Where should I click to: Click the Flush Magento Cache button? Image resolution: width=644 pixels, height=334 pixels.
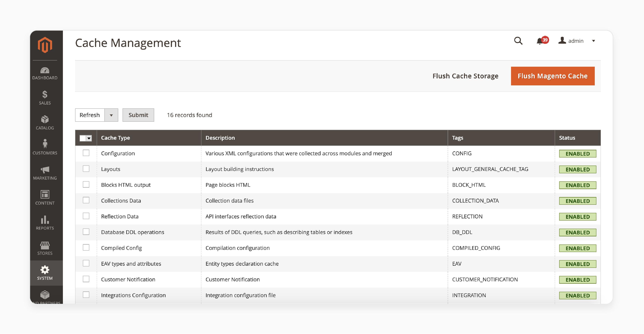553,76
